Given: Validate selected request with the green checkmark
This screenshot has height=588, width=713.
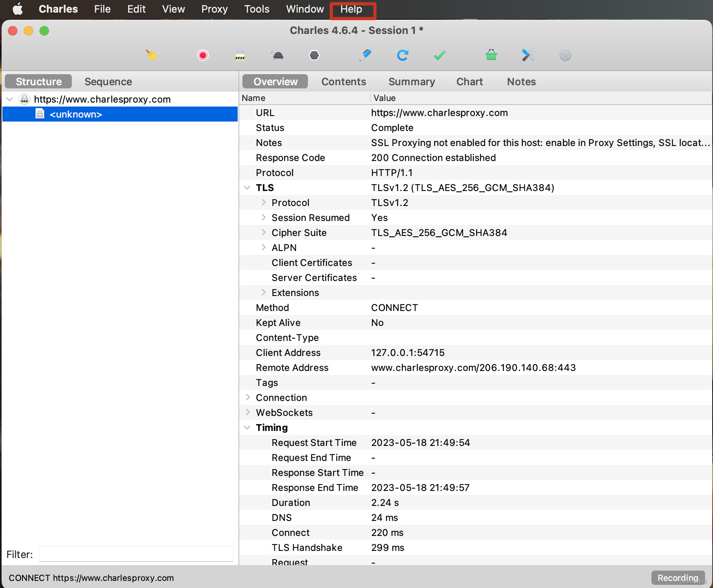Looking at the screenshot, I should tap(440, 55).
